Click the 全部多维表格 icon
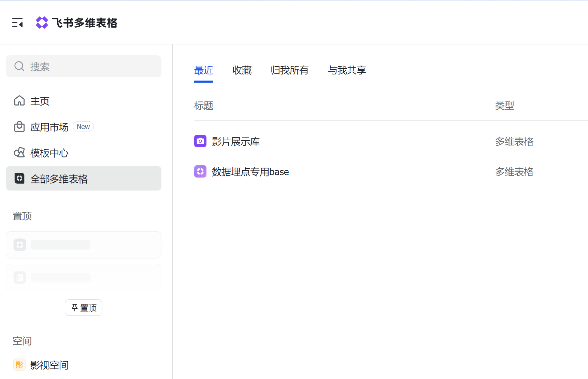 (x=19, y=178)
